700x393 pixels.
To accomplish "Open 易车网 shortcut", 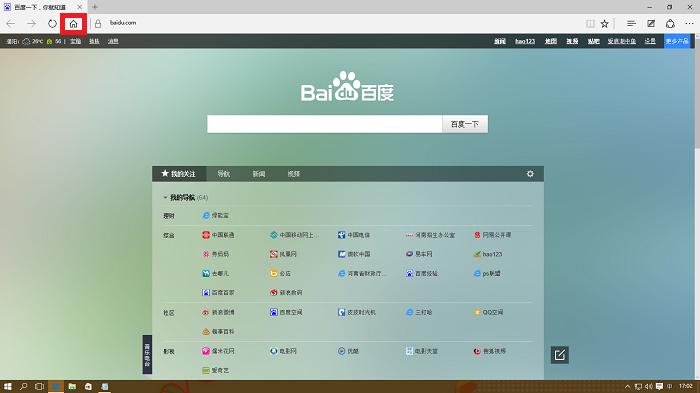I will (x=419, y=254).
